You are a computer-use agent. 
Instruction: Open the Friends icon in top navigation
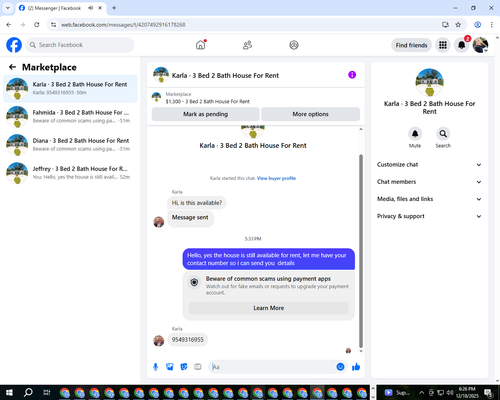click(247, 45)
